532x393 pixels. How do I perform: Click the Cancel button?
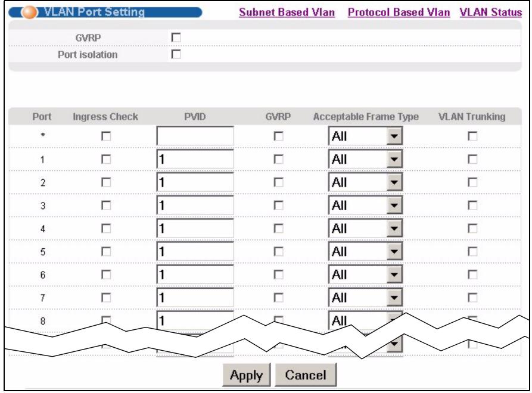coord(306,375)
